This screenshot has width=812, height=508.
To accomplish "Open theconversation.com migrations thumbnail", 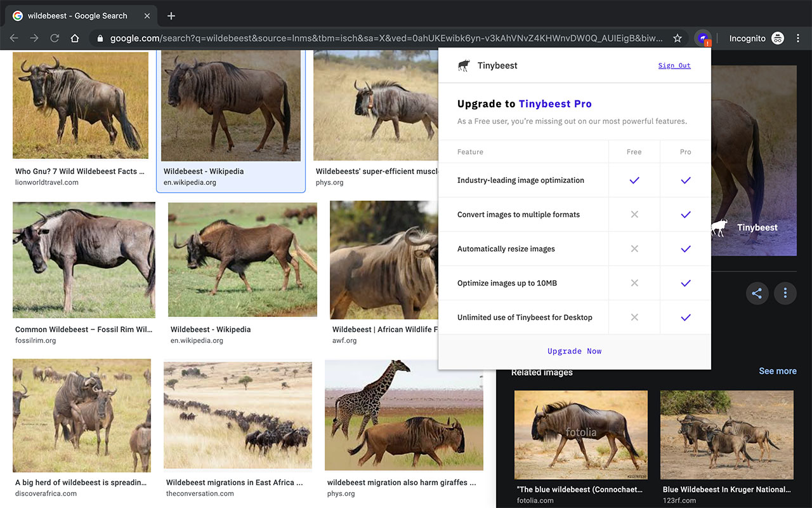I will 238,415.
